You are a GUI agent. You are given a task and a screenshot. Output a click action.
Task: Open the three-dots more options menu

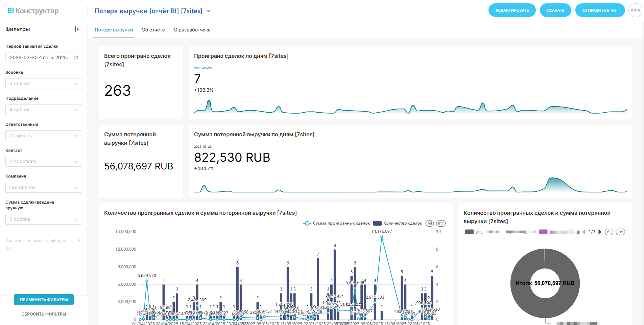tap(635, 10)
